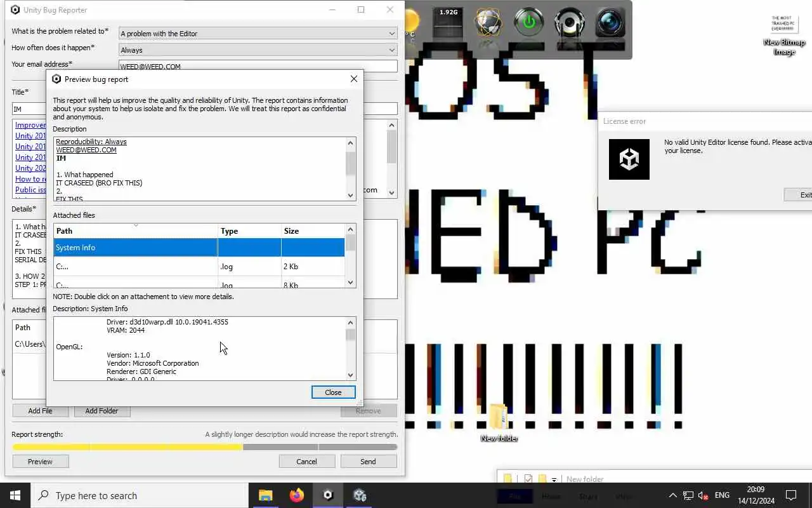
Task: Click the Title input field containing IM
Action: pos(29,109)
